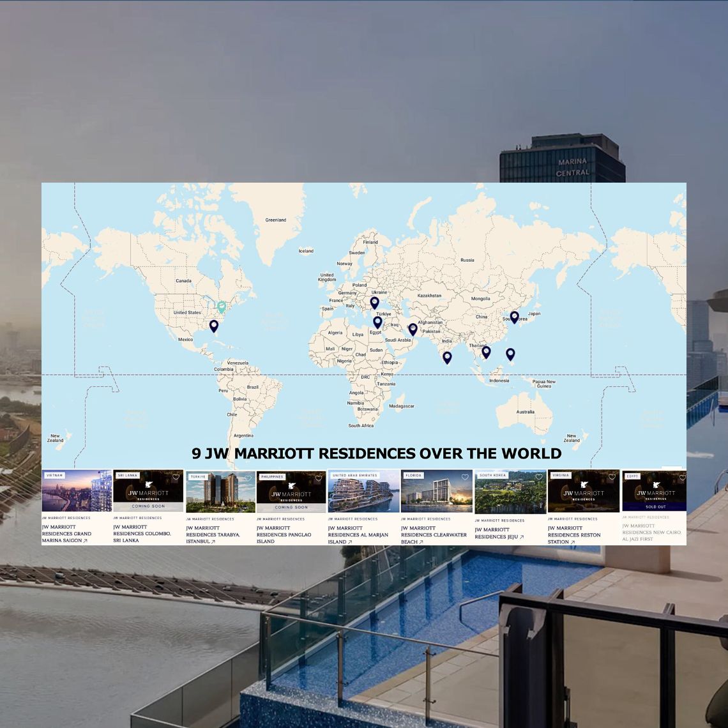
Task: Click the 9 JW Marriott Residences heading
Action: (x=377, y=453)
